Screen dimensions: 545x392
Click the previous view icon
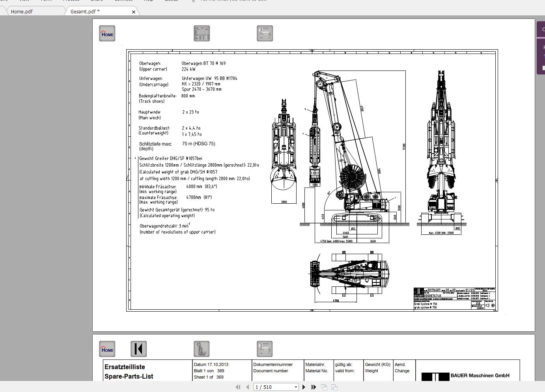tap(324, 387)
